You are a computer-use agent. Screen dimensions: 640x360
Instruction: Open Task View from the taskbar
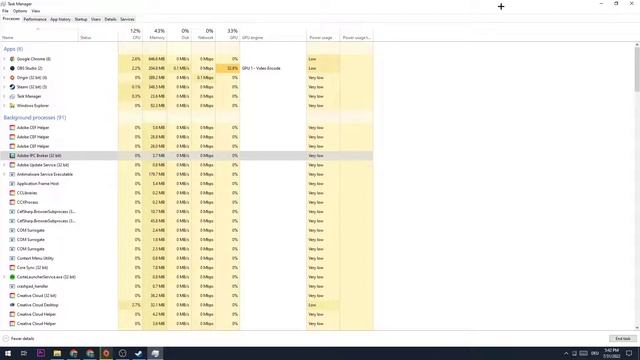click(x=24, y=353)
